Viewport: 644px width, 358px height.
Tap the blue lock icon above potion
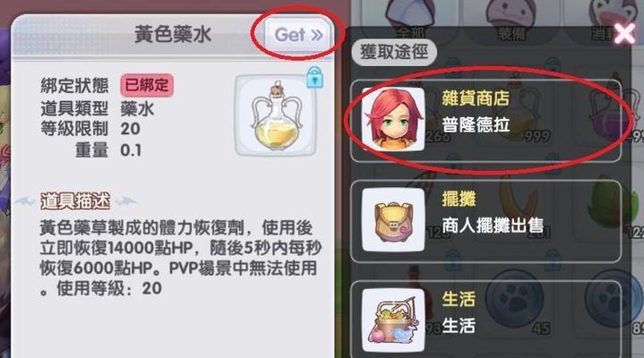314,77
